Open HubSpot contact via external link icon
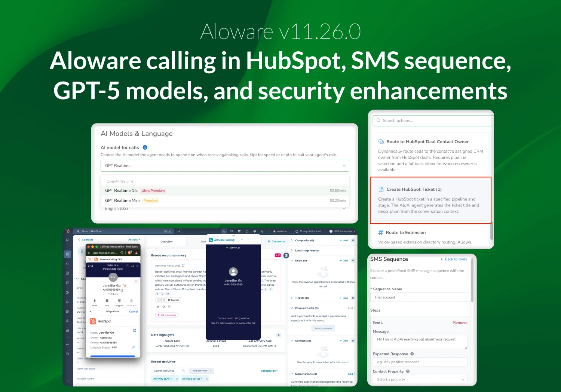561x392 pixels. click(x=135, y=330)
